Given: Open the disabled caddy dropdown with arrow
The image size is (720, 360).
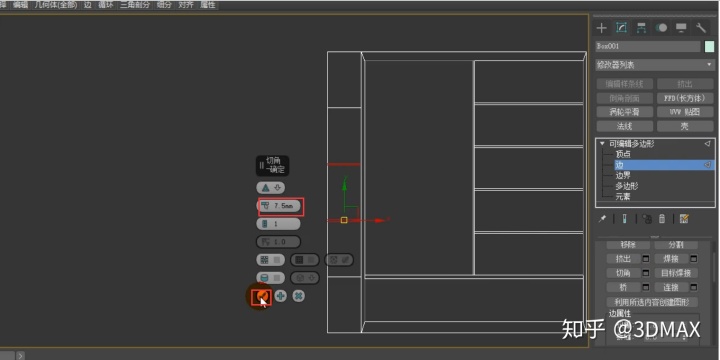Looking at the screenshot, I should (x=304, y=278).
